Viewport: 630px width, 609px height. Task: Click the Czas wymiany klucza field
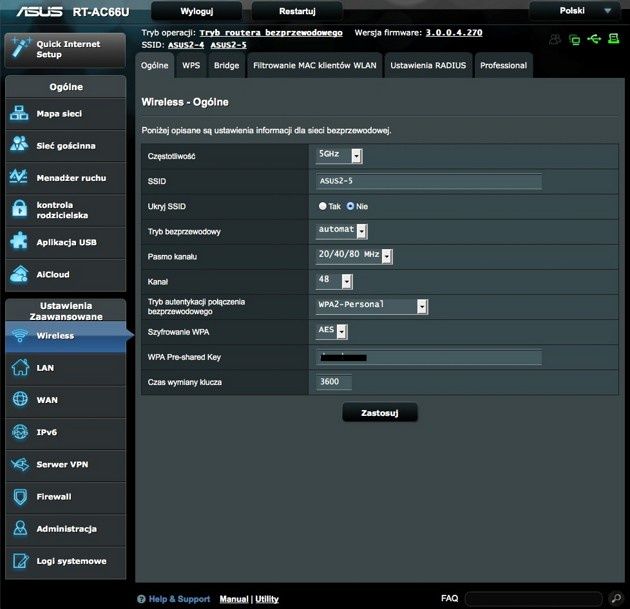click(334, 382)
